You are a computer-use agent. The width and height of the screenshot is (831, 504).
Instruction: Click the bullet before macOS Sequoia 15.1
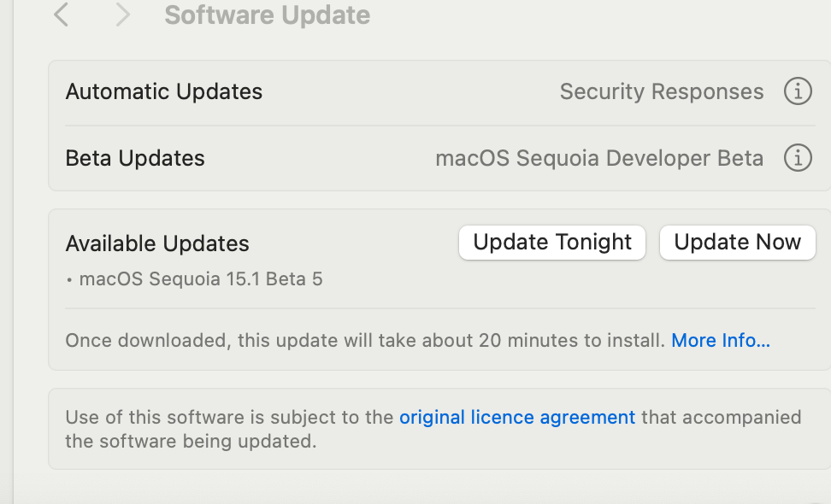[69, 280]
